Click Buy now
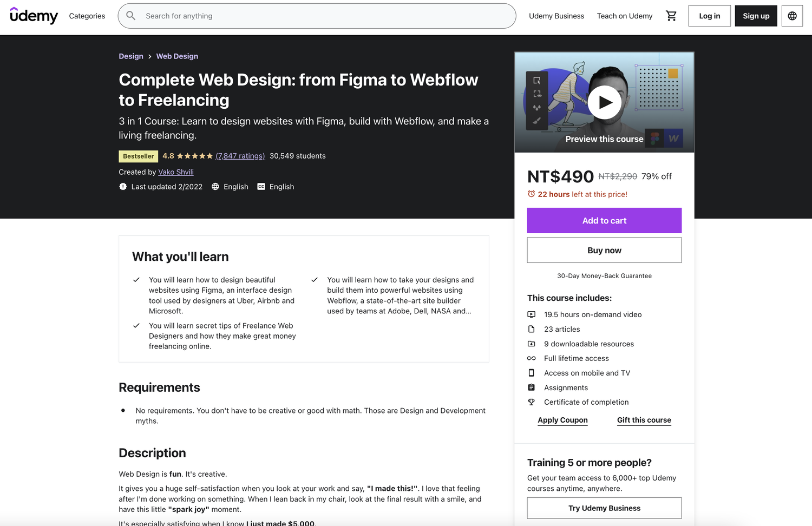The image size is (812, 526). pos(604,251)
